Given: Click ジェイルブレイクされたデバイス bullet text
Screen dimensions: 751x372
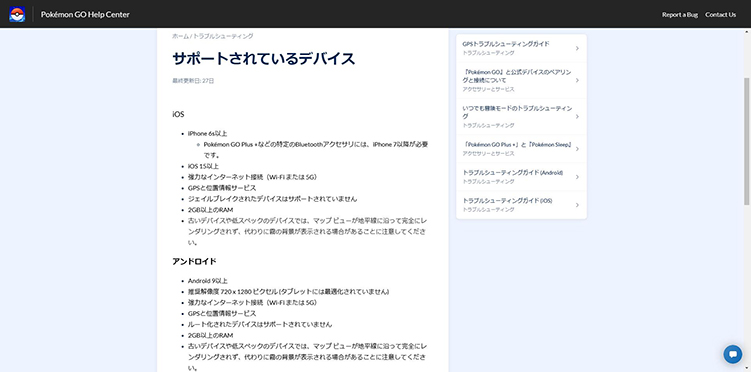Looking at the screenshot, I should coord(273,199).
